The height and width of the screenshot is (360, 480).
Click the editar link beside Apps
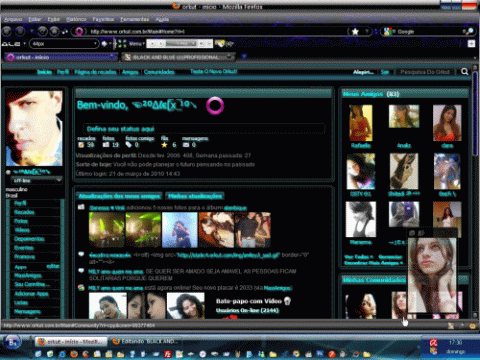53,266
